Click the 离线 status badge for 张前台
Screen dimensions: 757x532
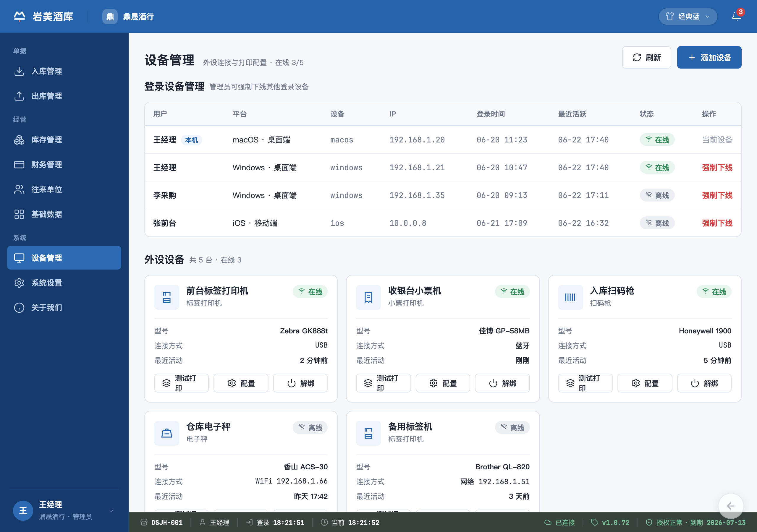pos(657,223)
